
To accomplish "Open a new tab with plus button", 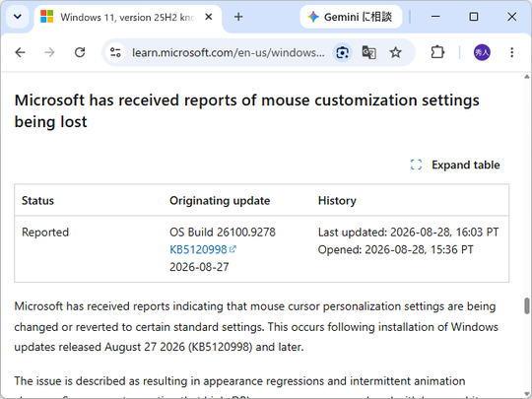I will [238, 17].
